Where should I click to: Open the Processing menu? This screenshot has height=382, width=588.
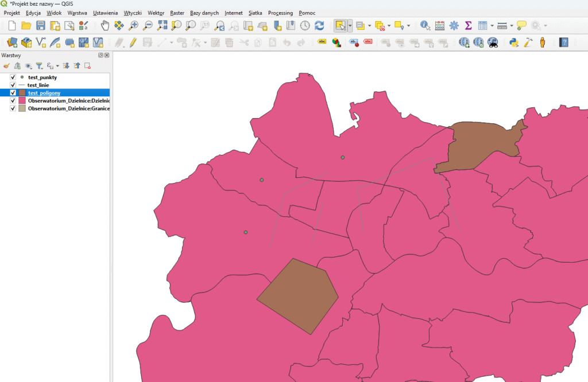point(280,13)
